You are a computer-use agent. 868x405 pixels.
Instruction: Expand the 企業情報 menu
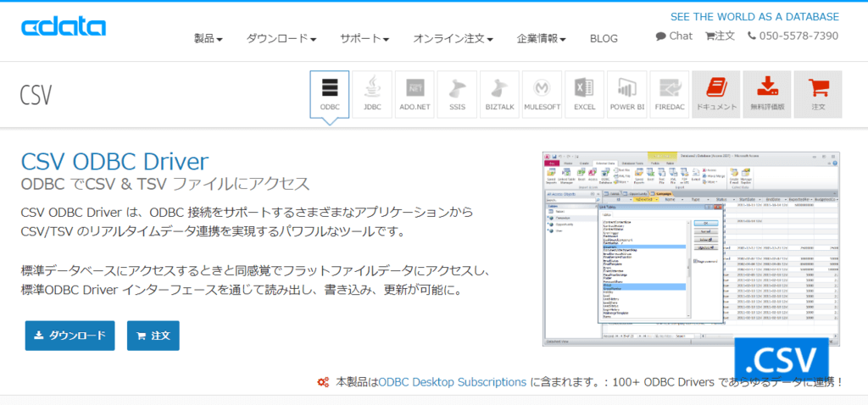pos(542,39)
